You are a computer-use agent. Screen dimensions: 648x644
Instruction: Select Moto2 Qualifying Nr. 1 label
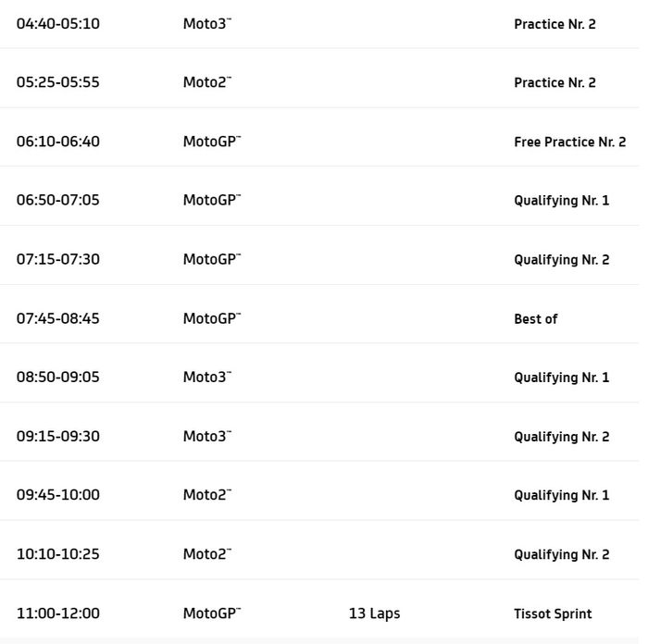tap(561, 495)
